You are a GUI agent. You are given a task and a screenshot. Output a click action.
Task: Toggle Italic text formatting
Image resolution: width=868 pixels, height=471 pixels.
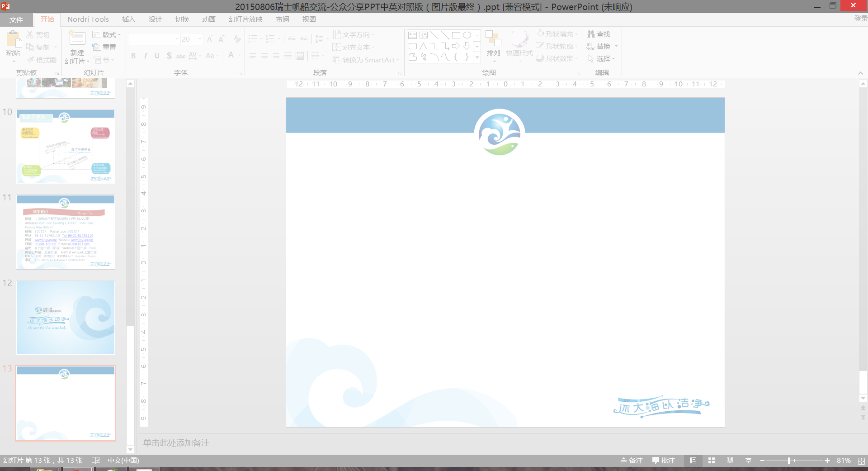(145, 56)
